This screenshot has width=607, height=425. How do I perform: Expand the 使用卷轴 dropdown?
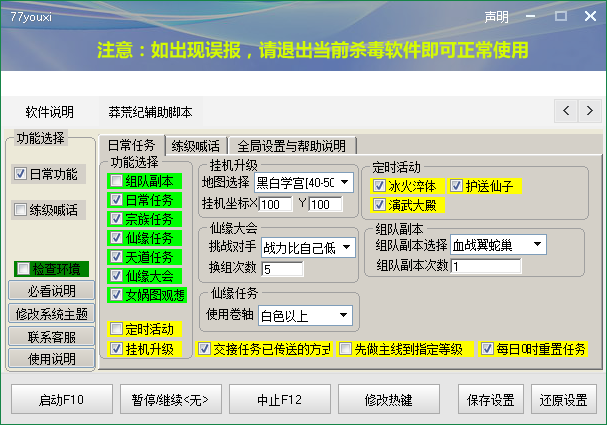344,316
